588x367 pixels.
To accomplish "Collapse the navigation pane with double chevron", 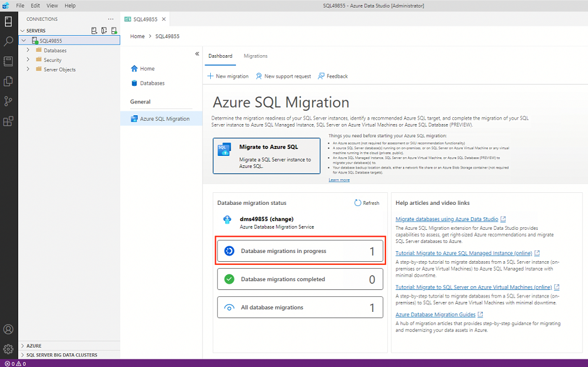I will 197,54.
